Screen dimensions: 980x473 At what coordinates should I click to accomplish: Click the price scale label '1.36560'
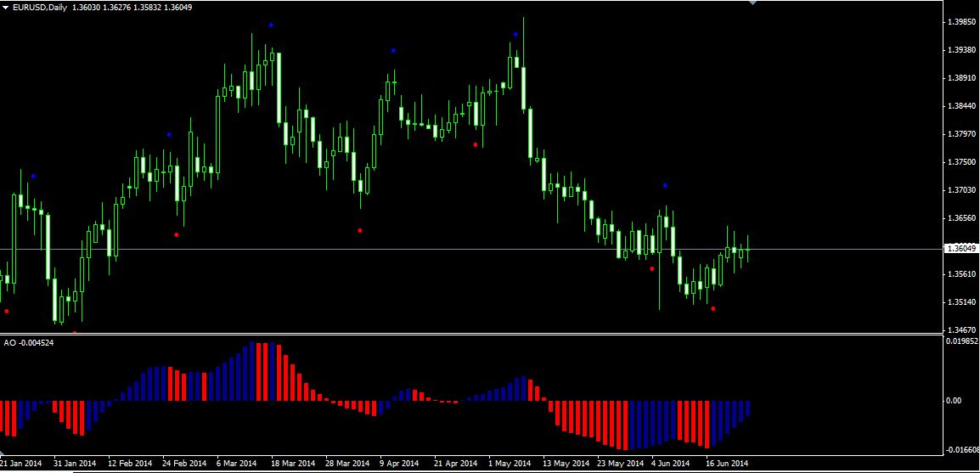962,218
